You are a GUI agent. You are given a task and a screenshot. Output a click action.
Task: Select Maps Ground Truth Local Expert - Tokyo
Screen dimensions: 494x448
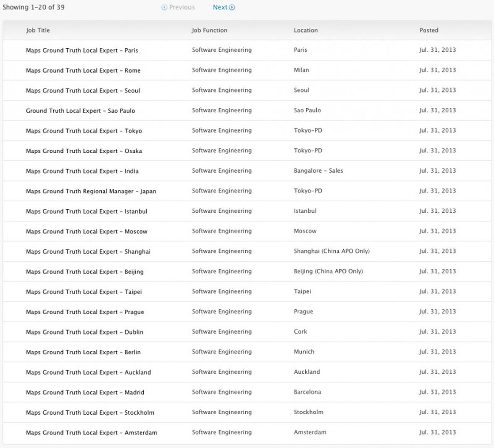pyautogui.click(x=84, y=131)
